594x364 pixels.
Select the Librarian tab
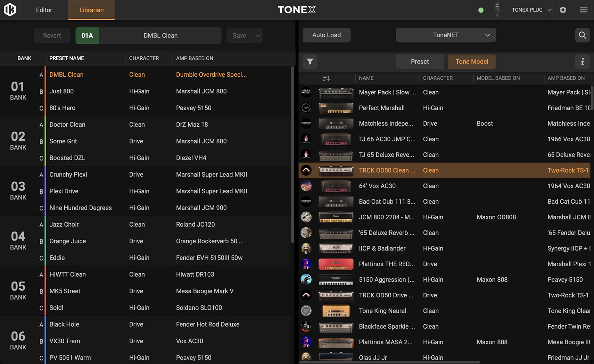pyautogui.click(x=91, y=10)
